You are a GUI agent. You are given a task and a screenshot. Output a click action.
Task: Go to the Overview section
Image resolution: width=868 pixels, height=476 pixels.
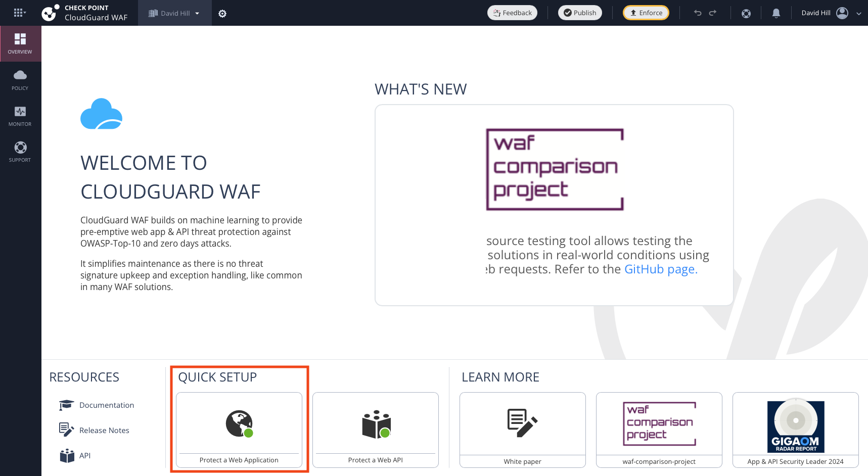20,43
